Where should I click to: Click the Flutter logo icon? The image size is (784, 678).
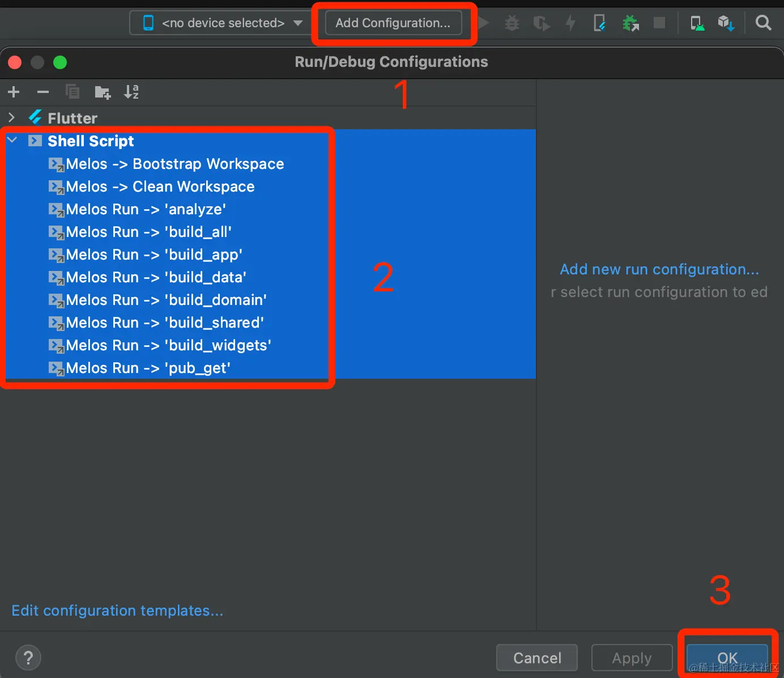35,117
